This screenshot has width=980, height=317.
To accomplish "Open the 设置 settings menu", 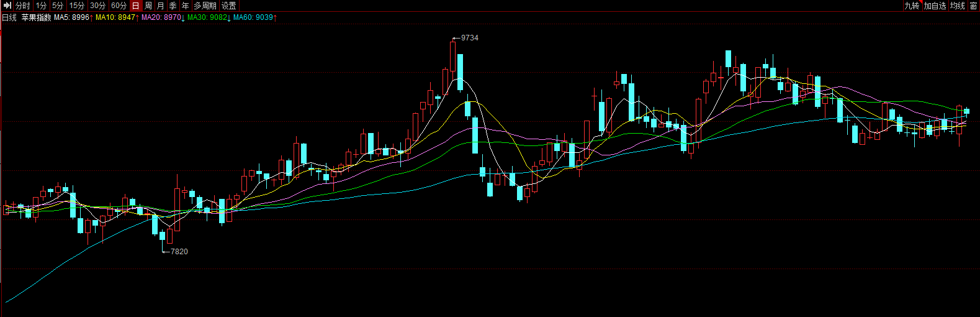I will [x=228, y=6].
